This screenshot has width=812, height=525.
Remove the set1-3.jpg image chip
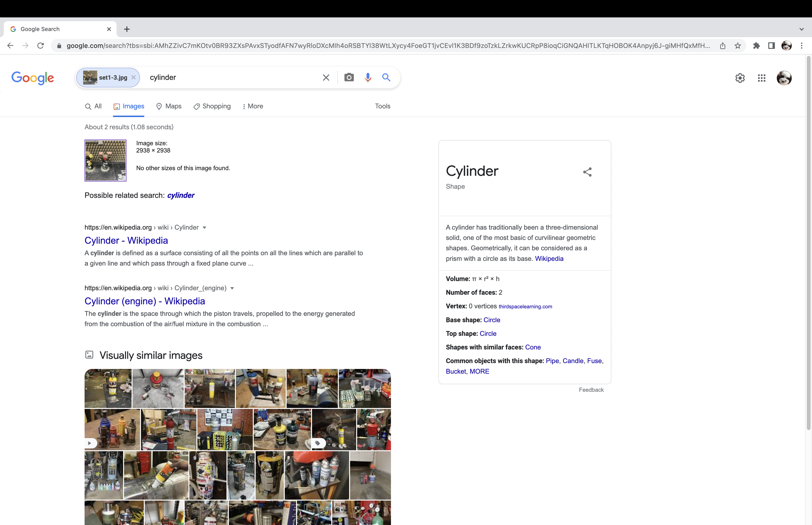pos(134,77)
